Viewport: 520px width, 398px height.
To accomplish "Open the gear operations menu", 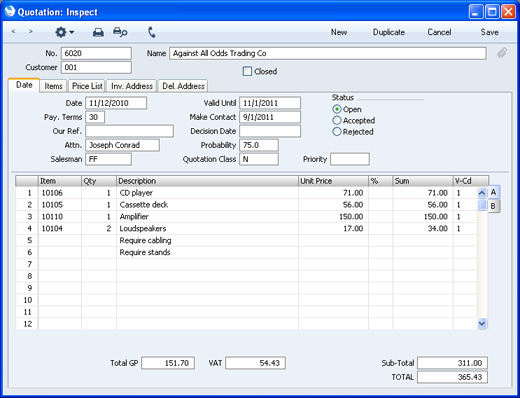I will click(x=64, y=32).
